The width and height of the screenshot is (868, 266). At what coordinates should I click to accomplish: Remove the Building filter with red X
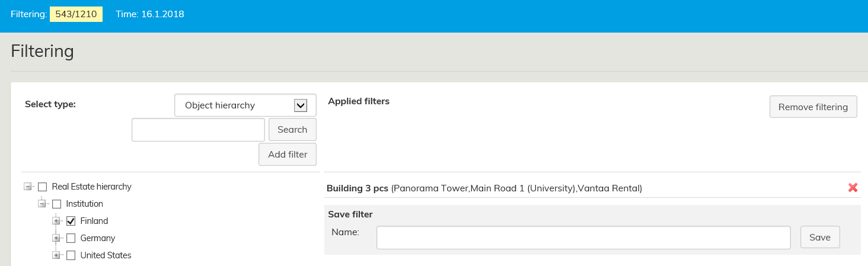point(853,188)
